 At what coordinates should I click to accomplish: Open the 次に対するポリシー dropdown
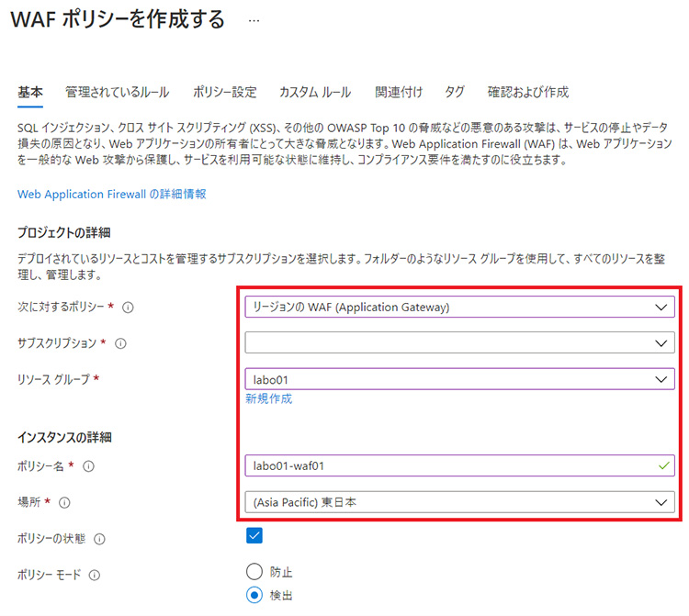click(x=459, y=308)
